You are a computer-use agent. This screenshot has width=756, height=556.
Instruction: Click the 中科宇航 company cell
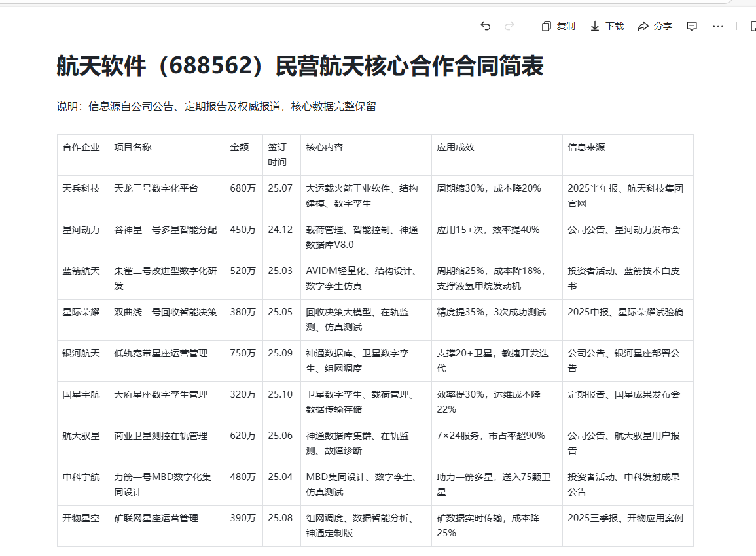[x=83, y=484]
